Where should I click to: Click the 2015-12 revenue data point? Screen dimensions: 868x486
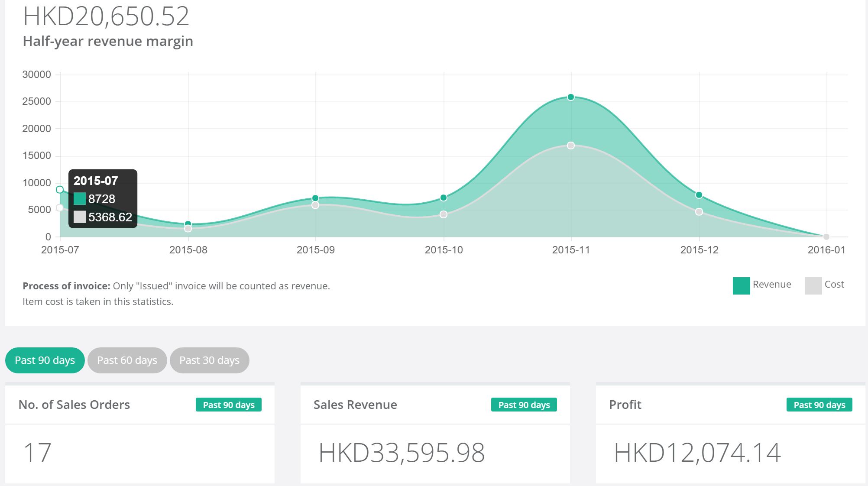[699, 195]
